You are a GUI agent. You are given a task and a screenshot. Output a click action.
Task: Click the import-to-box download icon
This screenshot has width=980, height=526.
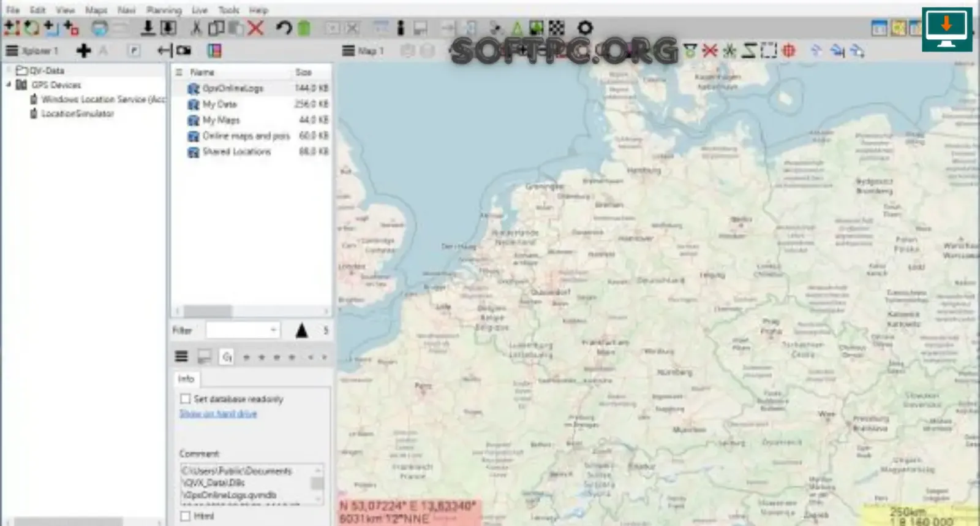click(x=168, y=28)
